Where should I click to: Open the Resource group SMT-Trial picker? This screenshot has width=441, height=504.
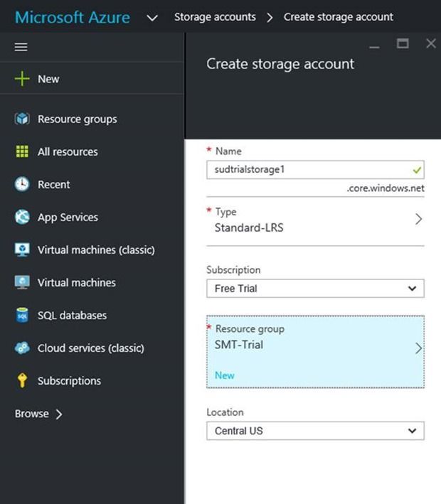pyautogui.click(x=315, y=345)
